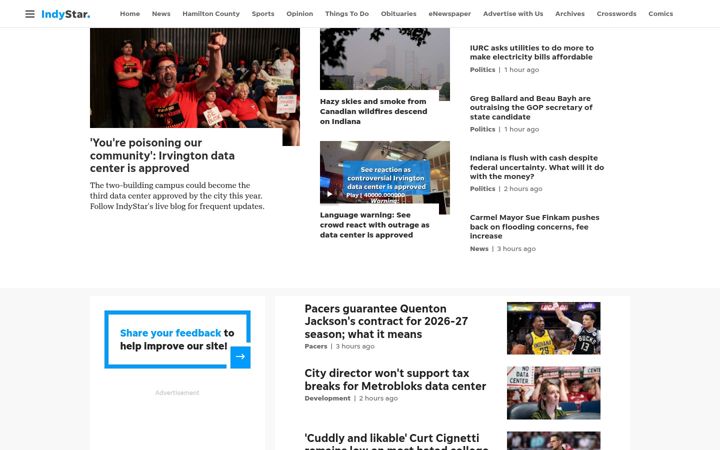Read Pacers guarantee Quenton Jackson article

(386, 321)
